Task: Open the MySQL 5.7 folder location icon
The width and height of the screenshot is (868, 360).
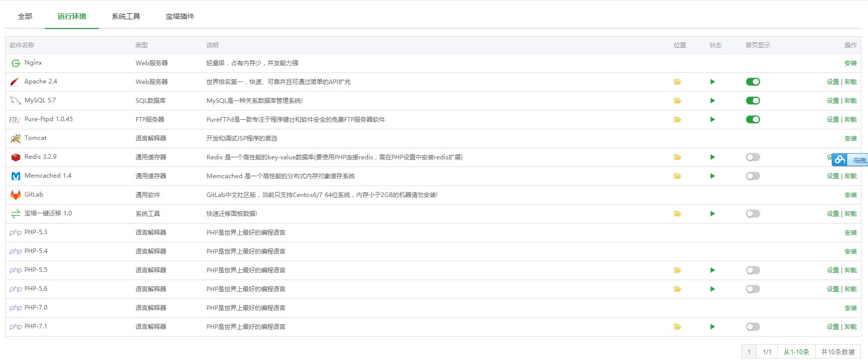Action: [677, 101]
